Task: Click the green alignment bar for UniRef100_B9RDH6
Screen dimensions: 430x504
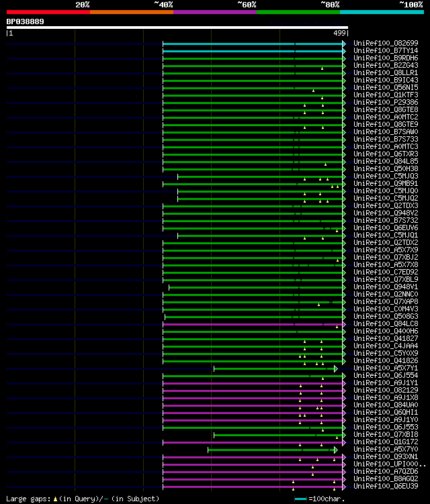Action: (x=253, y=59)
